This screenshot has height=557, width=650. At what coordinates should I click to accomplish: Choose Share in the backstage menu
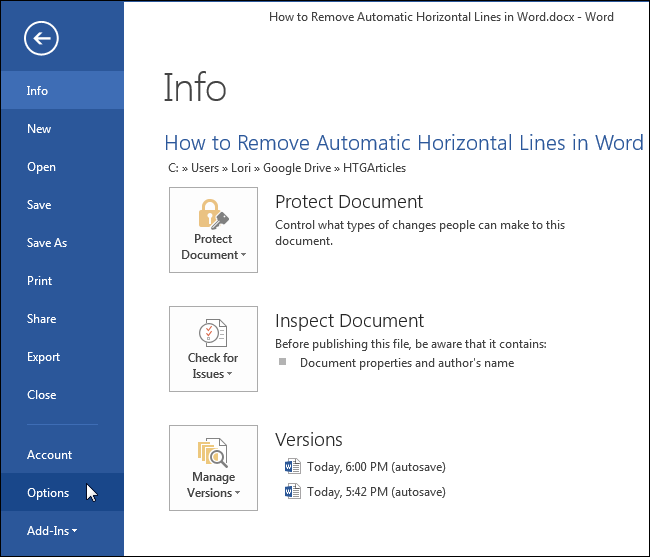point(41,319)
